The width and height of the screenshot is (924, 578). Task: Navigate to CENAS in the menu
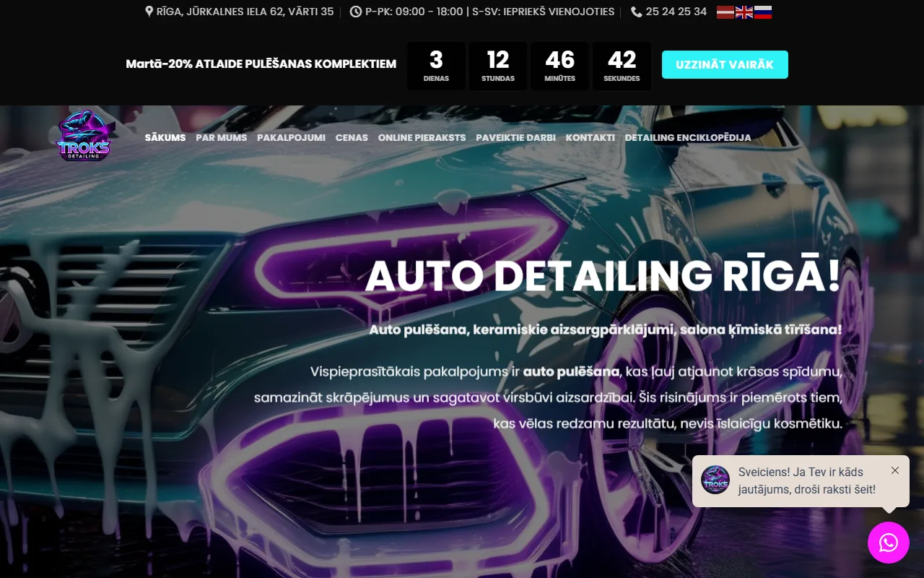click(352, 137)
